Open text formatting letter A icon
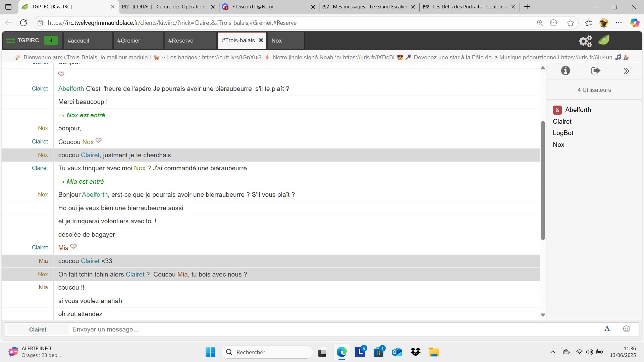This screenshot has height=362, width=644. coord(607,329)
